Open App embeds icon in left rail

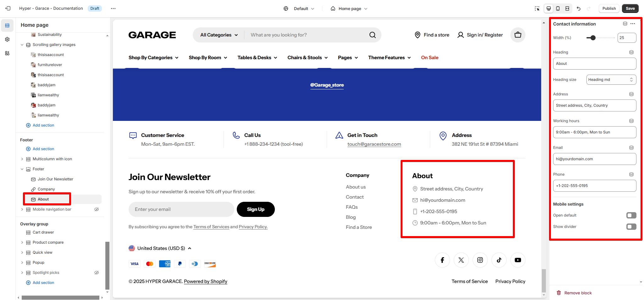tap(7, 53)
